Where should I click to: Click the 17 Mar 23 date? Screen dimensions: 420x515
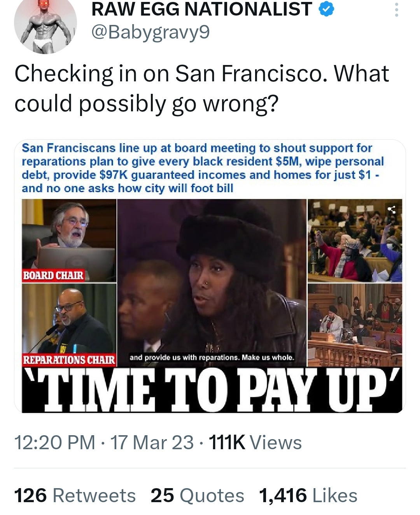point(152,443)
